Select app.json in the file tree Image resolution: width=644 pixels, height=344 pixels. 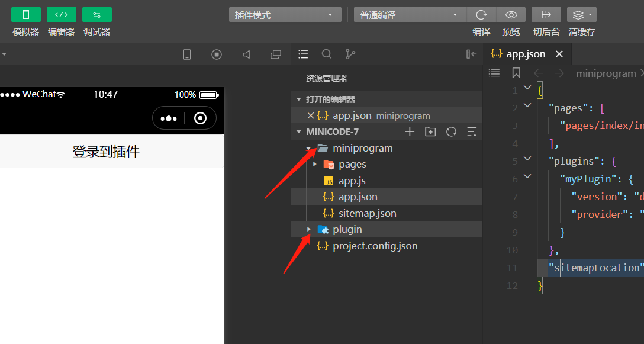[386, 197]
